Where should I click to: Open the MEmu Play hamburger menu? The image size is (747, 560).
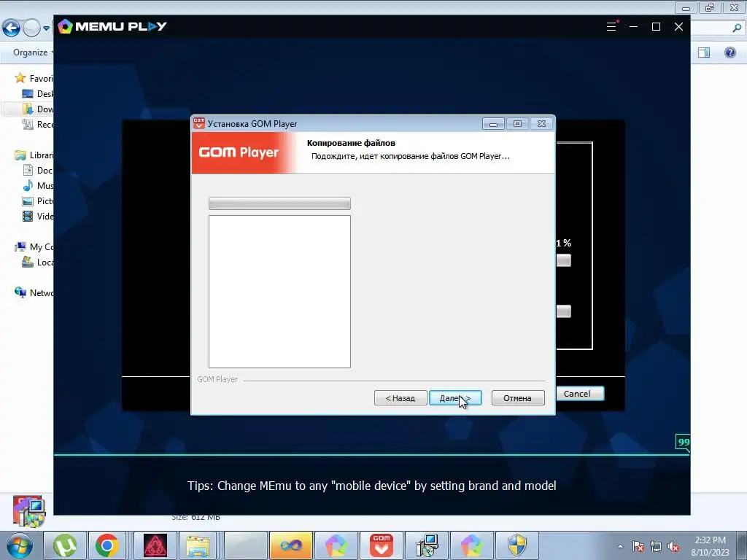(x=611, y=27)
